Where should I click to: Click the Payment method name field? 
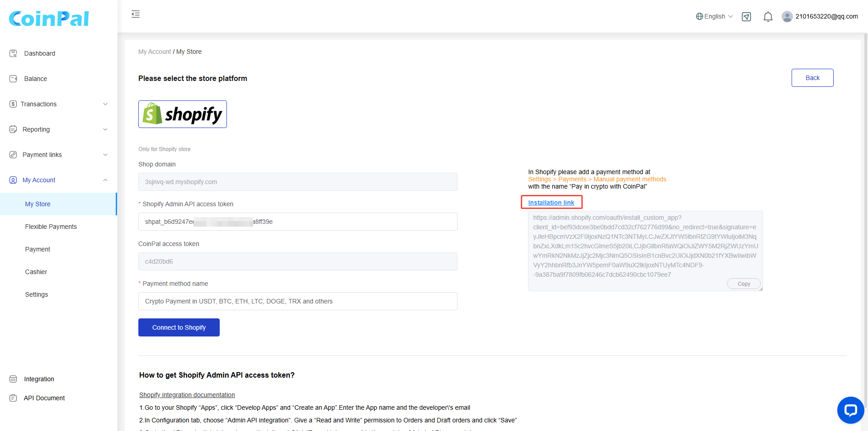point(297,301)
